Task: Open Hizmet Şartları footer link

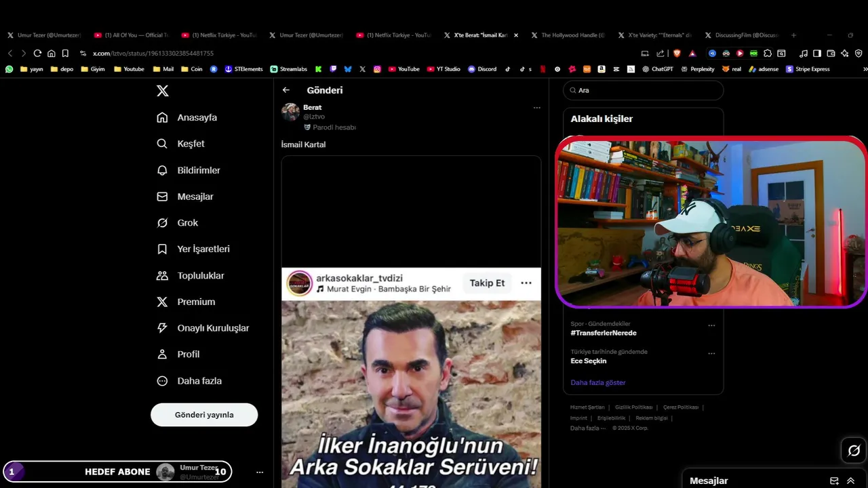Action: coord(587,407)
